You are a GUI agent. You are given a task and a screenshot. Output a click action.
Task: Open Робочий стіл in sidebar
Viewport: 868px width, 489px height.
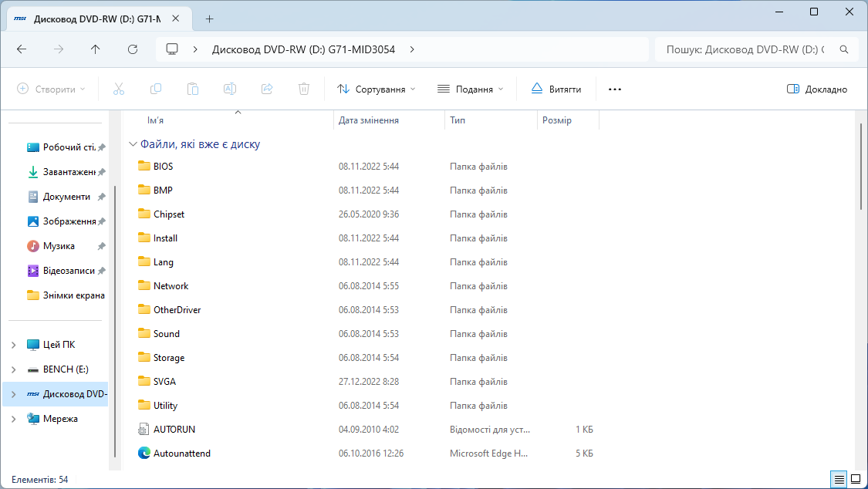66,147
